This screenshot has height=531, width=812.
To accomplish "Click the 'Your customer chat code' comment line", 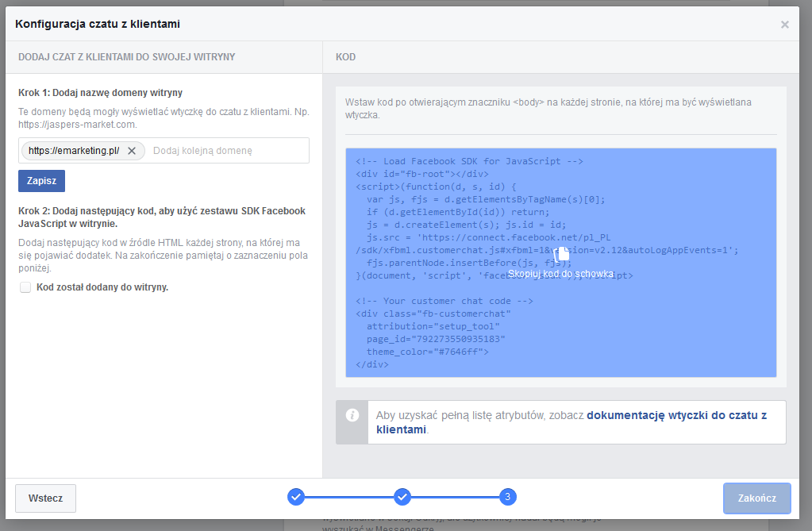I will 444,301.
